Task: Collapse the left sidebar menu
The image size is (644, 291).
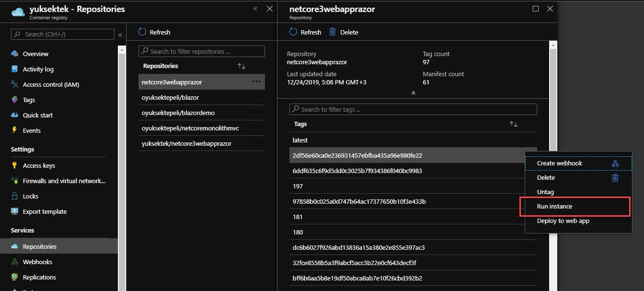Action: coord(120,35)
